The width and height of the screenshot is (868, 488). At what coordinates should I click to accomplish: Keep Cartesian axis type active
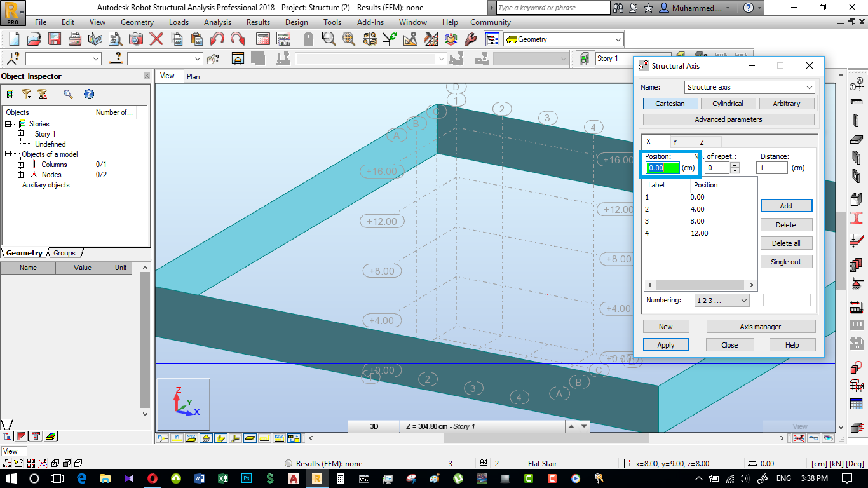pyautogui.click(x=670, y=103)
